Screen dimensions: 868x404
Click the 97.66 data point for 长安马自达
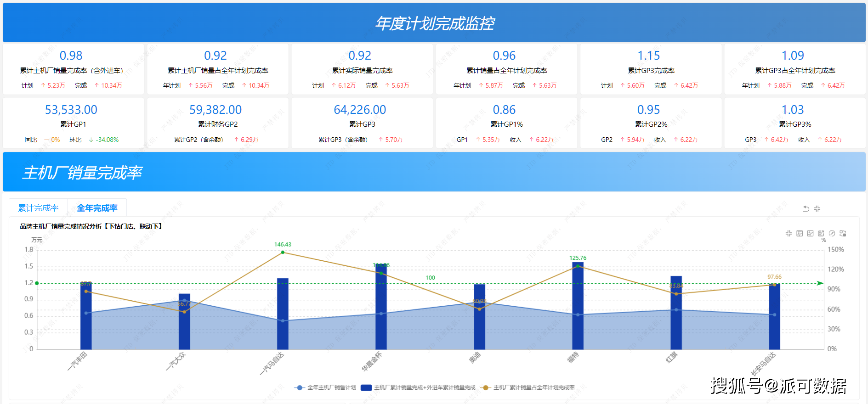774,285
